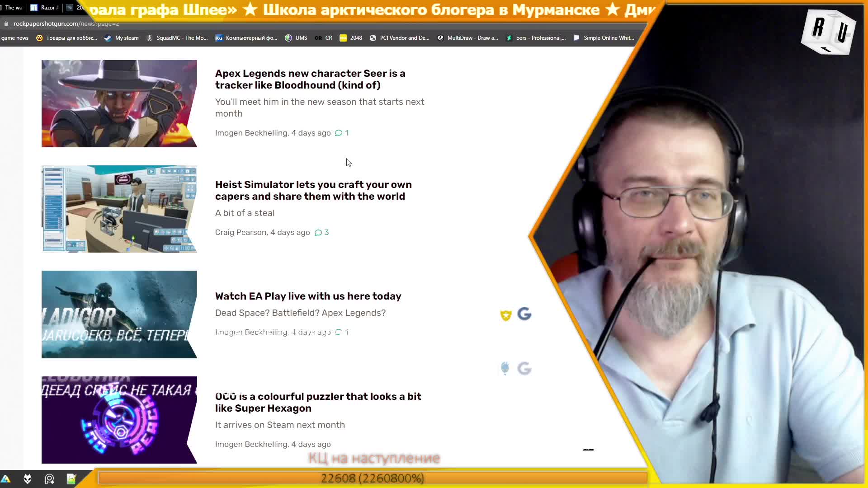Click the site lock icon in address bar
Screen dimensions: 868x488
pyautogui.click(x=6, y=23)
